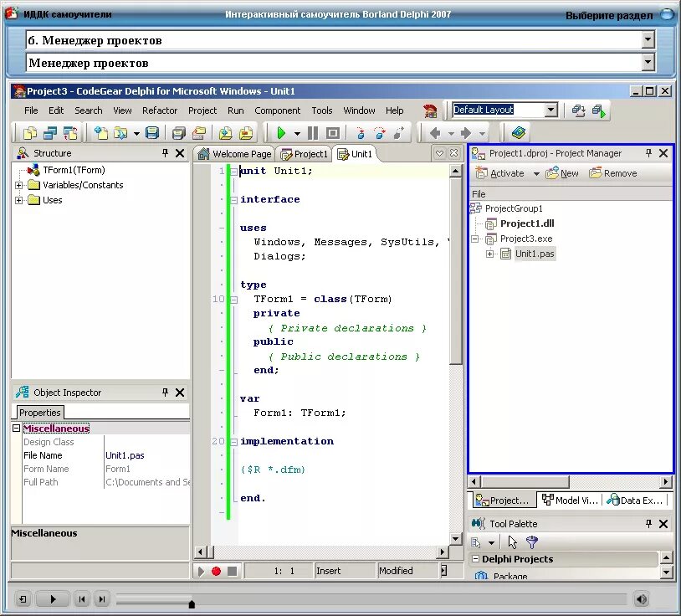The image size is (681, 616).
Task: Open dropdown arrow next to Open icon
Action: tap(136, 133)
